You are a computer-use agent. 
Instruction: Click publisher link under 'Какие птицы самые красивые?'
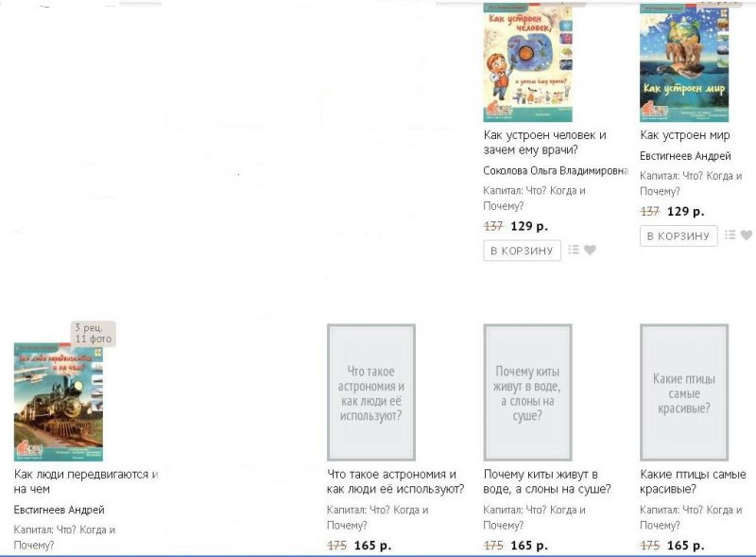[691, 517]
